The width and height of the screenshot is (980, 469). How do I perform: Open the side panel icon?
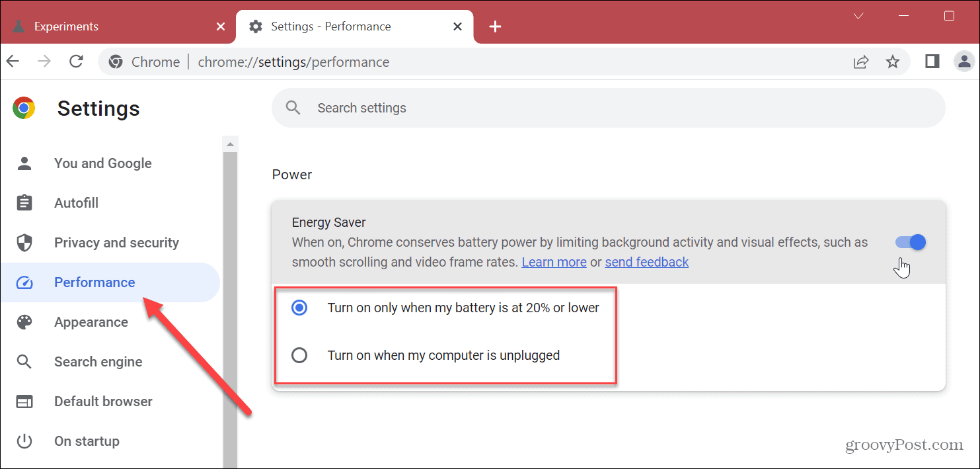point(932,62)
